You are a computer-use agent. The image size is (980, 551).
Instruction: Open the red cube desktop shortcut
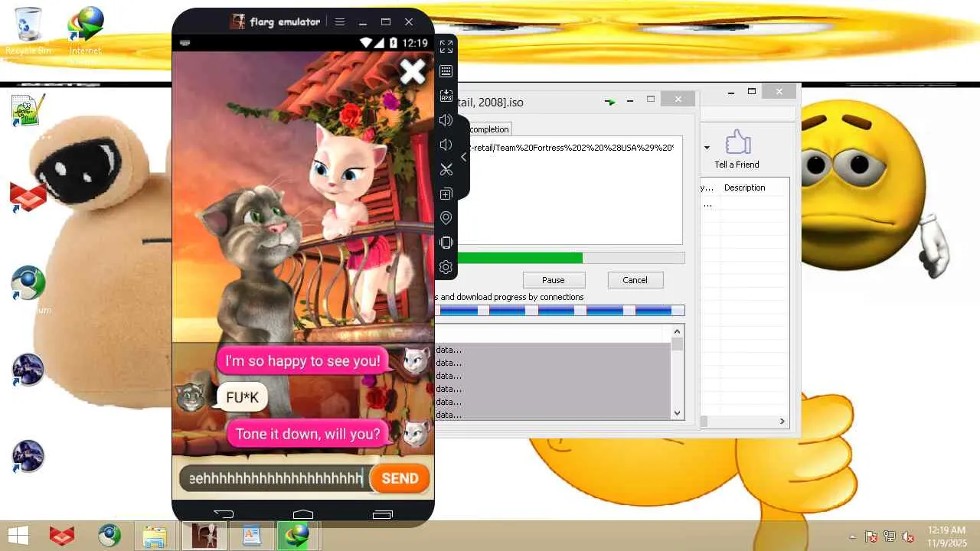point(28,197)
